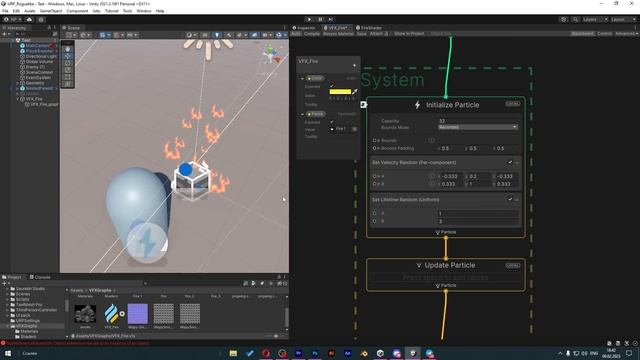This screenshot has width=640, height=360.
Task: Open the cloud services icon
Action: [29, 19]
